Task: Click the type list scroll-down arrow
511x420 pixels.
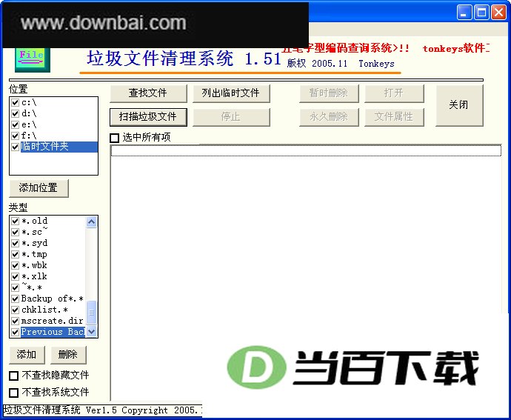Action: [x=92, y=332]
